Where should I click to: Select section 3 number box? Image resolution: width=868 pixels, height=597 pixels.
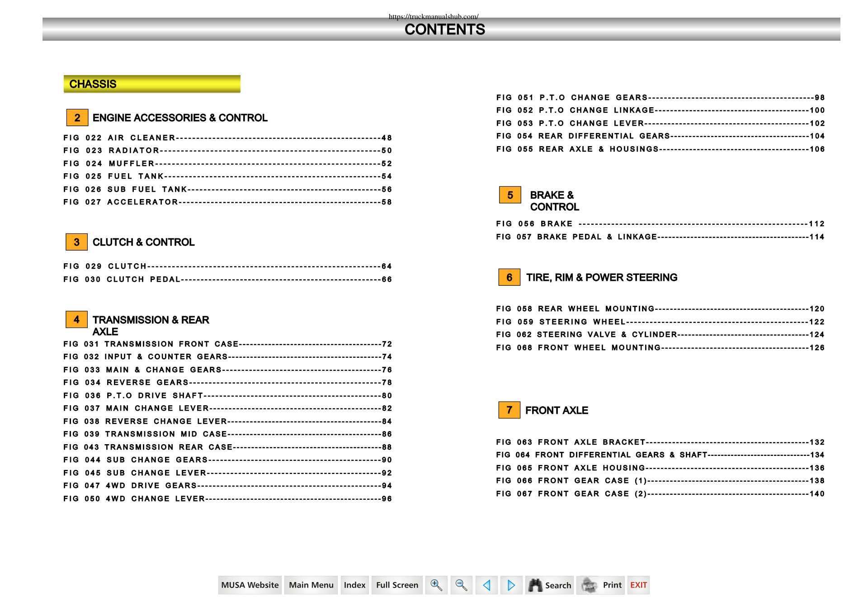(x=77, y=242)
